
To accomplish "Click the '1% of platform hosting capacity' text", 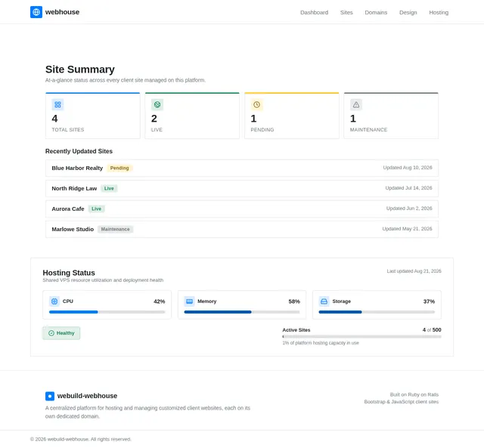I will pos(321,343).
